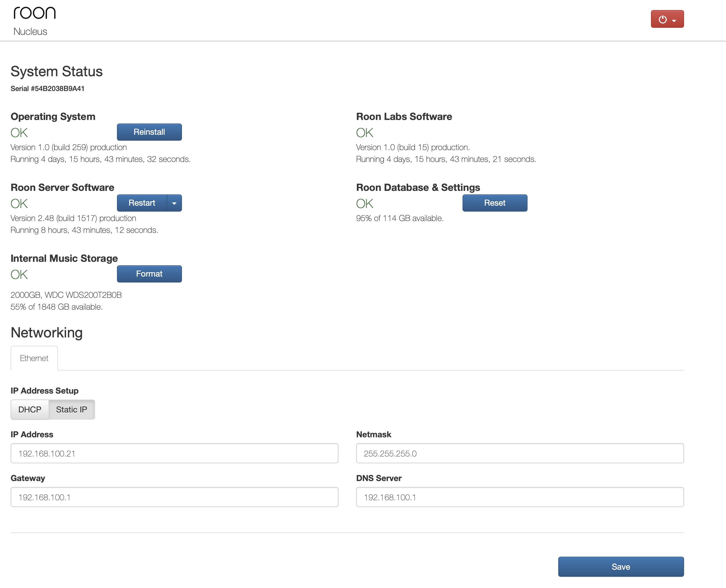Click the OK status under Operating System
Image resolution: width=726 pixels, height=588 pixels.
19,133
